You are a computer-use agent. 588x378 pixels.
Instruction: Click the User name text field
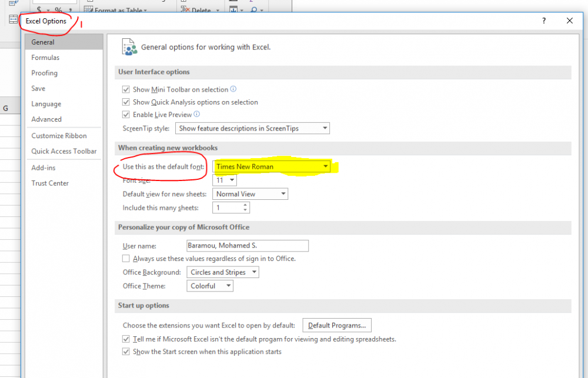coord(247,246)
